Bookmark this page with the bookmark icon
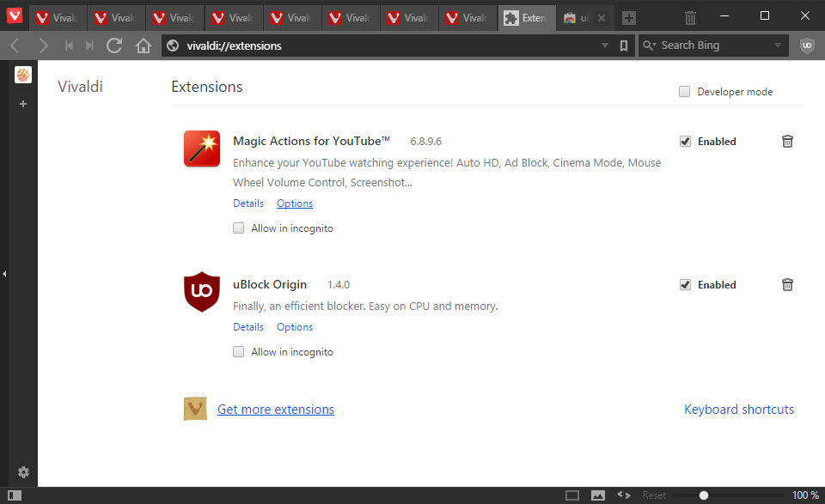The height and width of the screenshot is (504, 825). [624, 46]
